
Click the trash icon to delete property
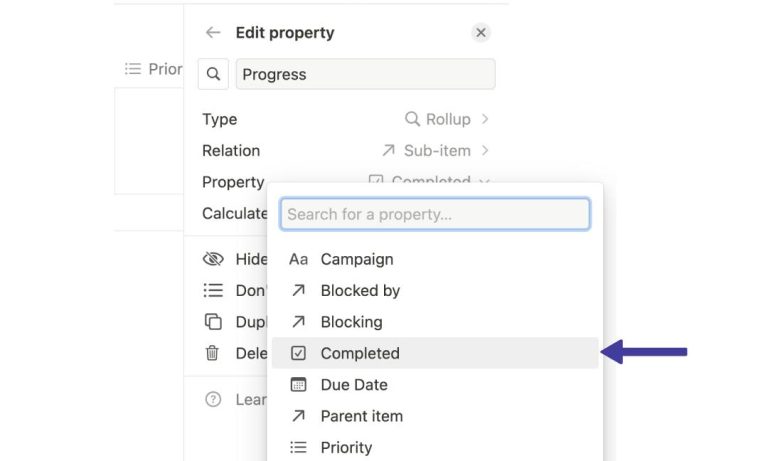(x=212, y=353)
